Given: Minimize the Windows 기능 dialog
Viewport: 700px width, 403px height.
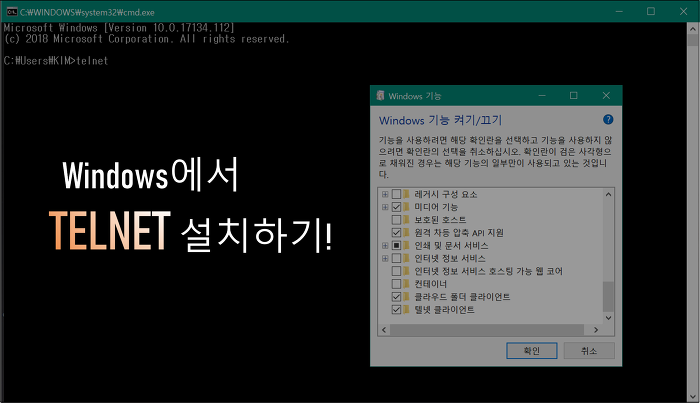Looking at the screenshot, I should (542, 96).
